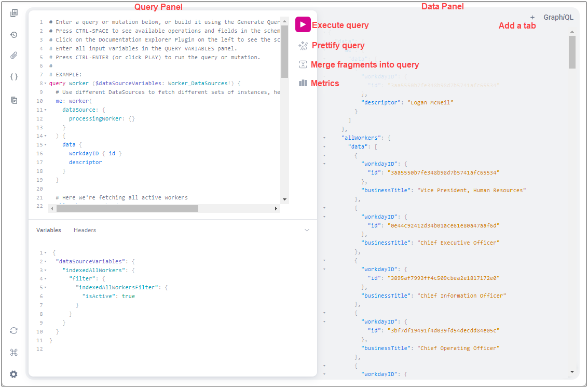Image resolution: width=588 pixels, height=389 pixels.
Task: Click the "true" value in variables editor
Action: click(128, 297)
